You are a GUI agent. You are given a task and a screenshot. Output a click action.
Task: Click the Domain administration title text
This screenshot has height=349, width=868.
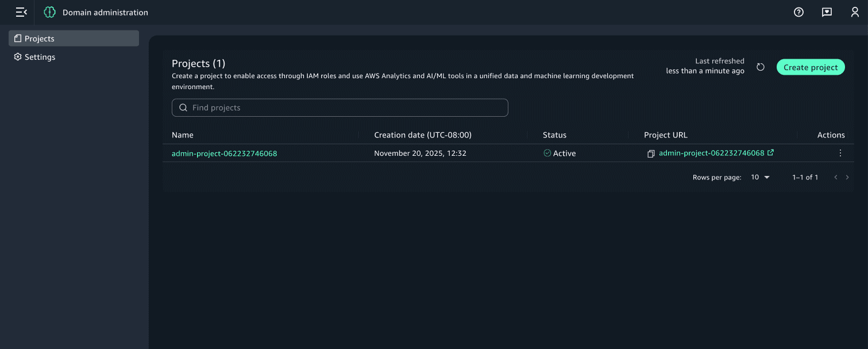(105, 12)
